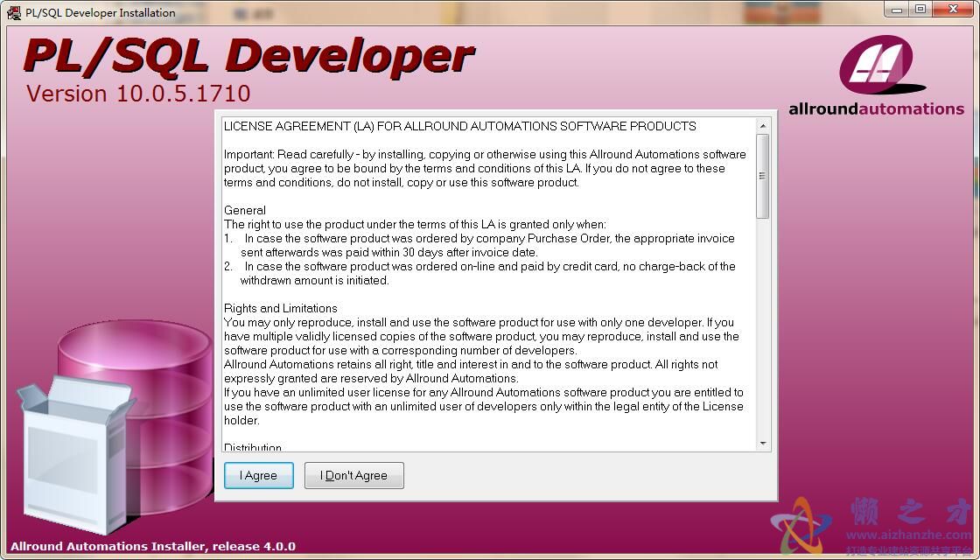Click the paragraph starting "Important: Read carefully"
The height and width of the screenshot is (560, 980).
(x=485, y=168)
